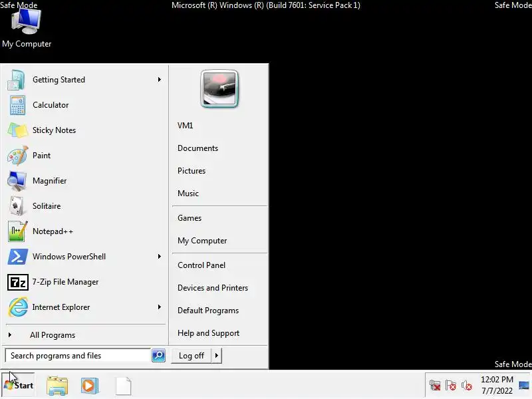Select the Sticky Notes text label
The height and width of the screenshot is (399, 532).
[x=54, y=130]
